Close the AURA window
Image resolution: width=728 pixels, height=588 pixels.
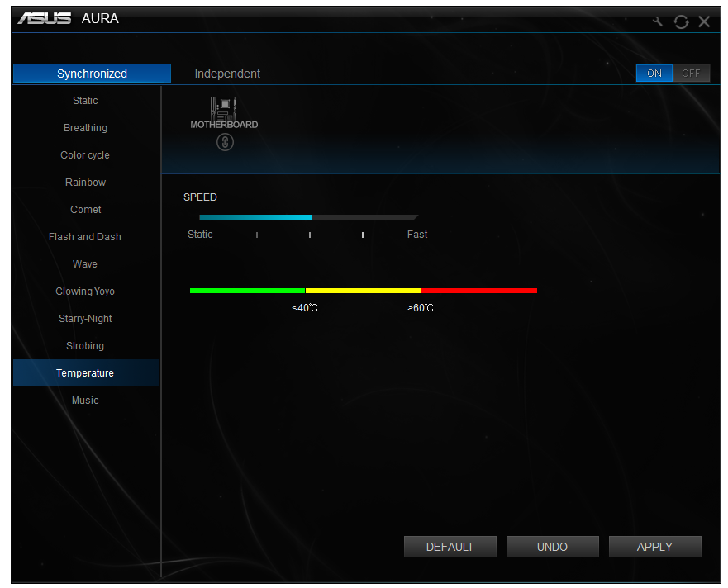[x=704, y=21]
